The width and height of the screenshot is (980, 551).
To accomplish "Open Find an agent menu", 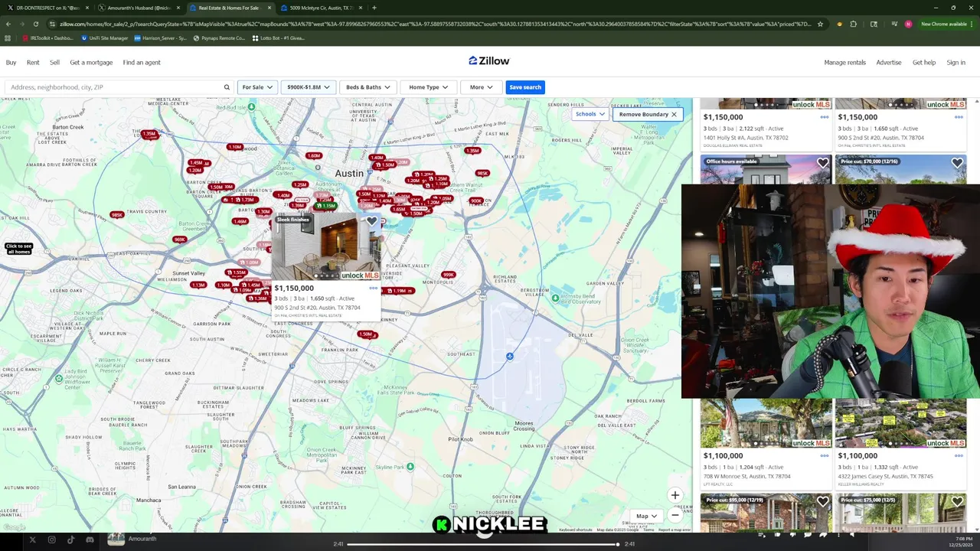I will point(142,63).
